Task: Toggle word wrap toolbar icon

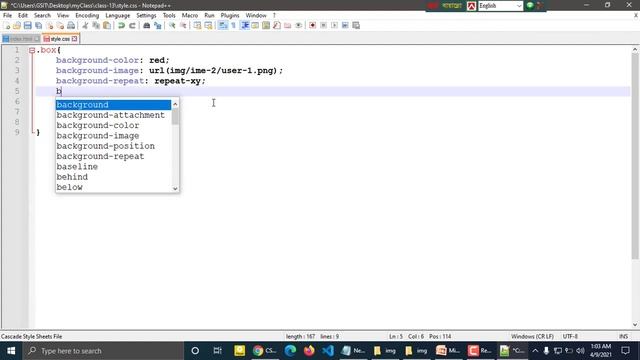Action: pyautogui.click(x=223, y=25)
